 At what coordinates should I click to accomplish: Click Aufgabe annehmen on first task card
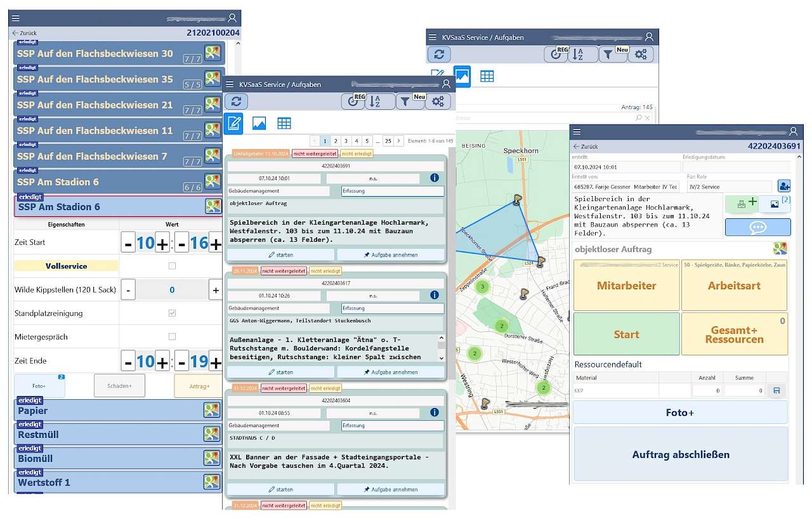coord(390,254)
